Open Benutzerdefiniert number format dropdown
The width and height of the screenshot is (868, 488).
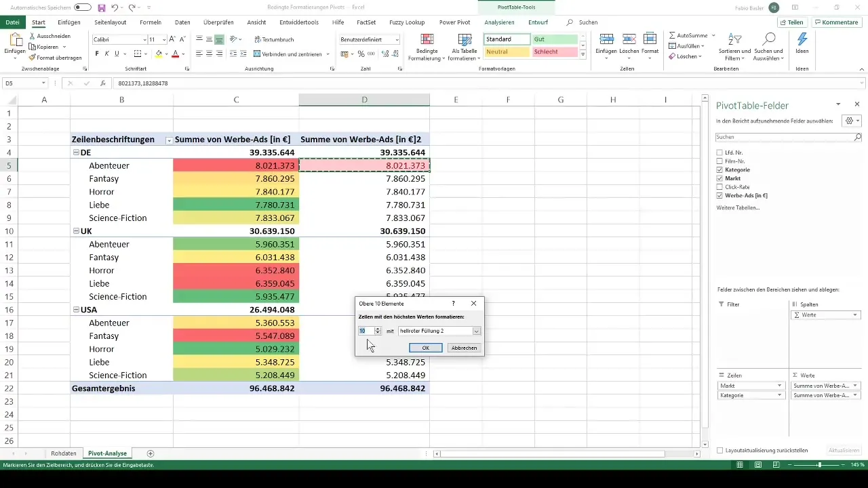[x=397, y=40]
